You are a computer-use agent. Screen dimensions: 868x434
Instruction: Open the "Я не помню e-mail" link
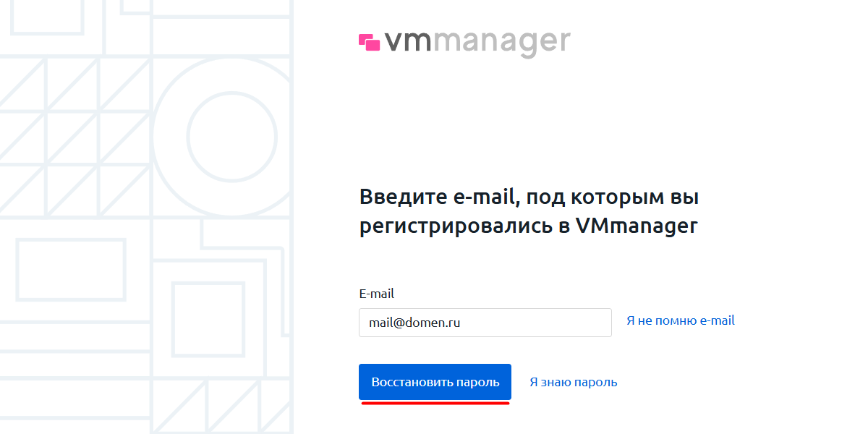click(x=680, y=320)
